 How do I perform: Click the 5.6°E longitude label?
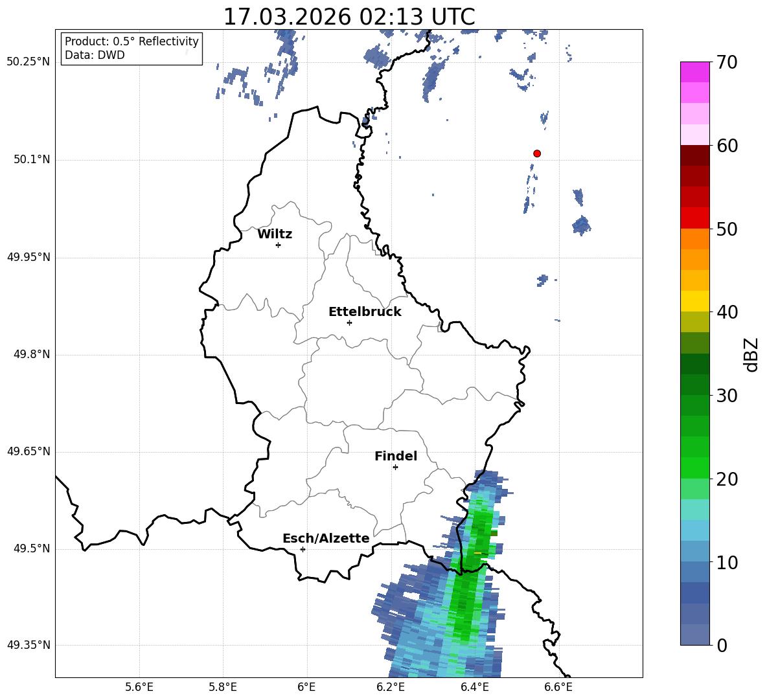tap(139, 687)
